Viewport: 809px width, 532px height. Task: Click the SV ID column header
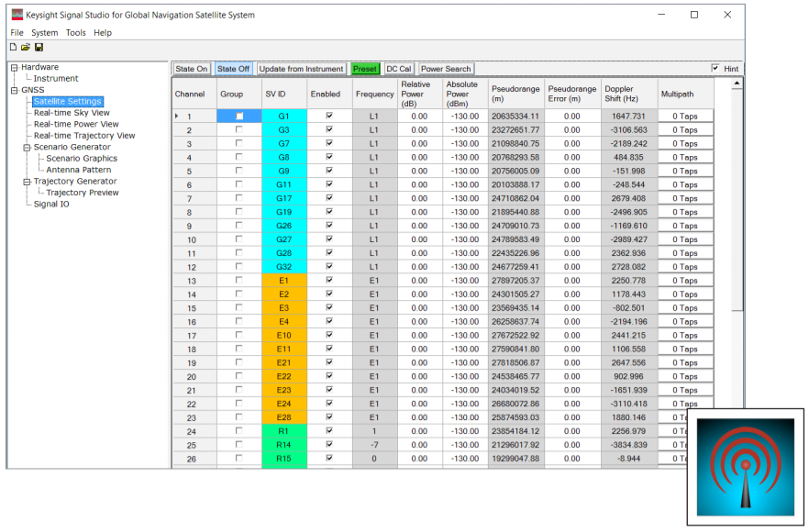[284, 94]
